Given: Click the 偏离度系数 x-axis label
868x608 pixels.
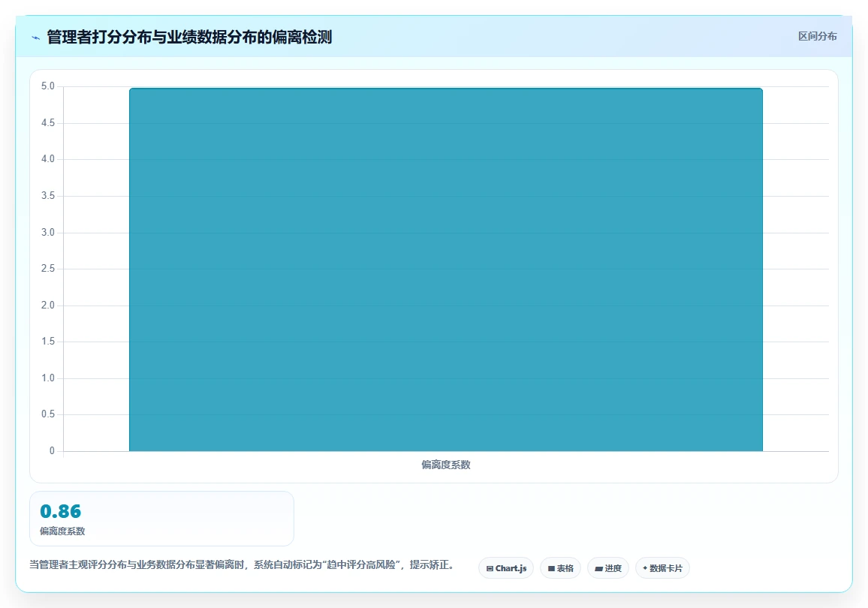Looking at the screenshot, I should click(x=445, y=465).
